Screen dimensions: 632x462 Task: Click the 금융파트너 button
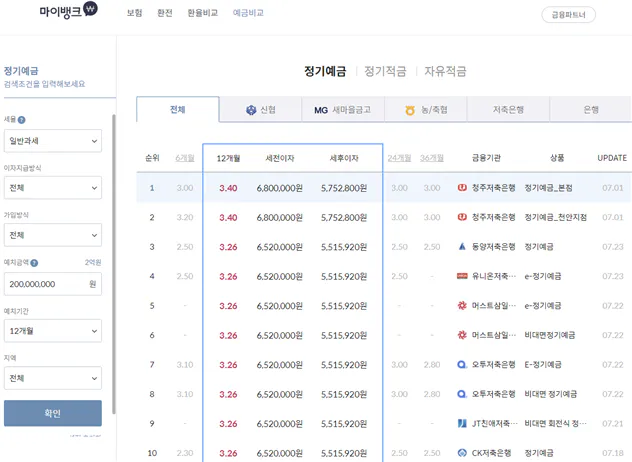(568, 15)
